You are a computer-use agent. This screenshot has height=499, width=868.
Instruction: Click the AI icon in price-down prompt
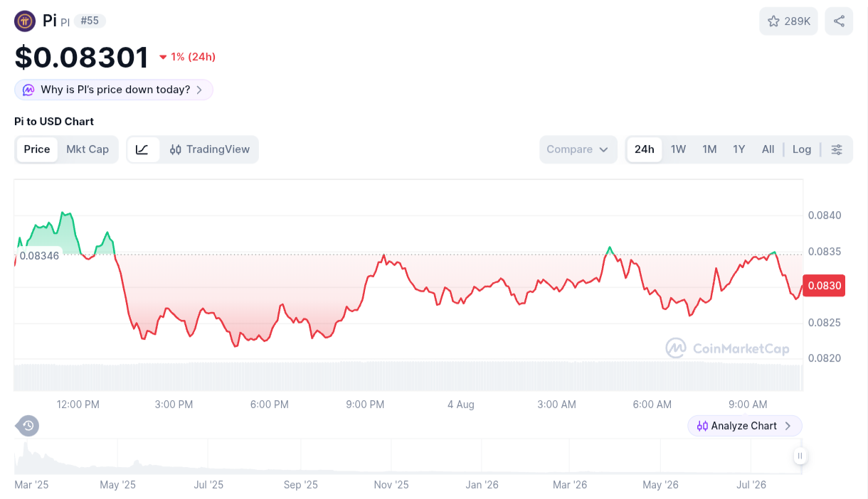click(x=28, y=90)
